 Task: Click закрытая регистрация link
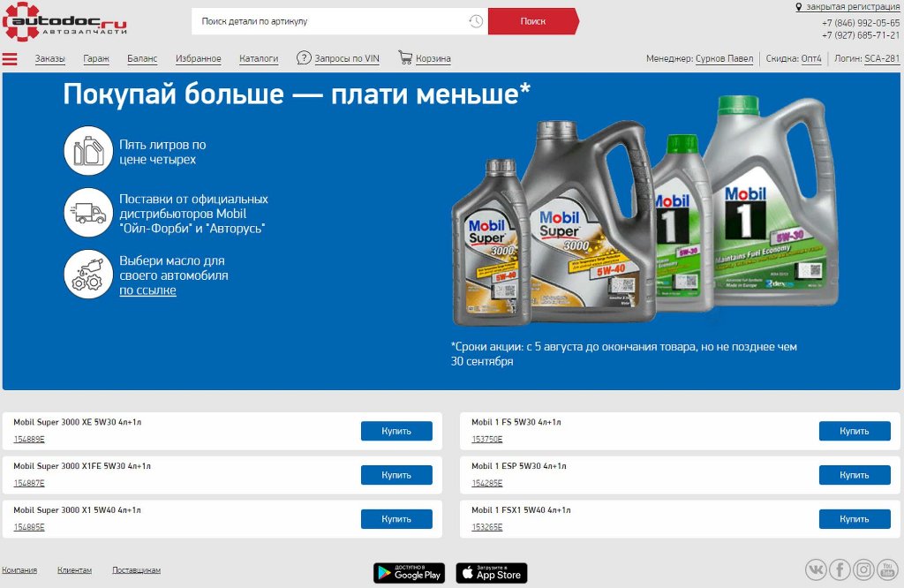point(853,7)
